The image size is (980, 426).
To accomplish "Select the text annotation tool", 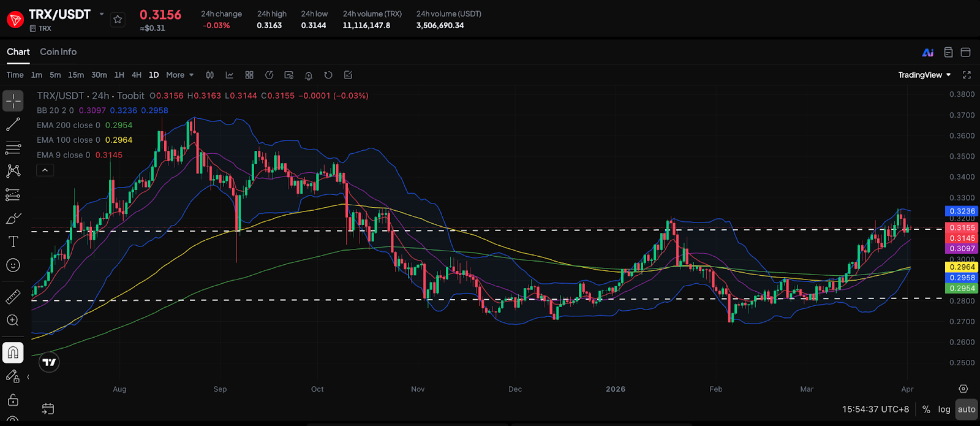I will (x=13, y=242).
